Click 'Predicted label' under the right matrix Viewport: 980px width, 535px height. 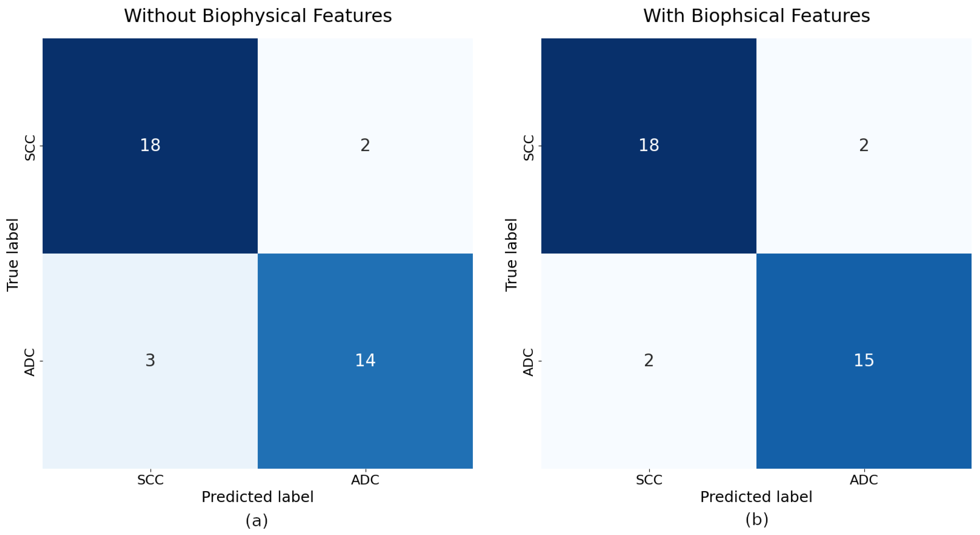click(x=756, y=497)
